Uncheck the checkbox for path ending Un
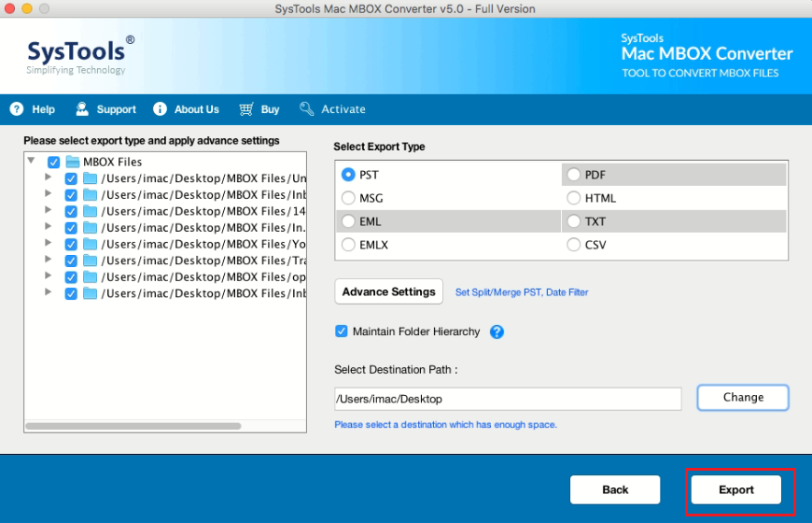Screen dimensions: 812x523 pyautogui.click(x=71, y=178)
